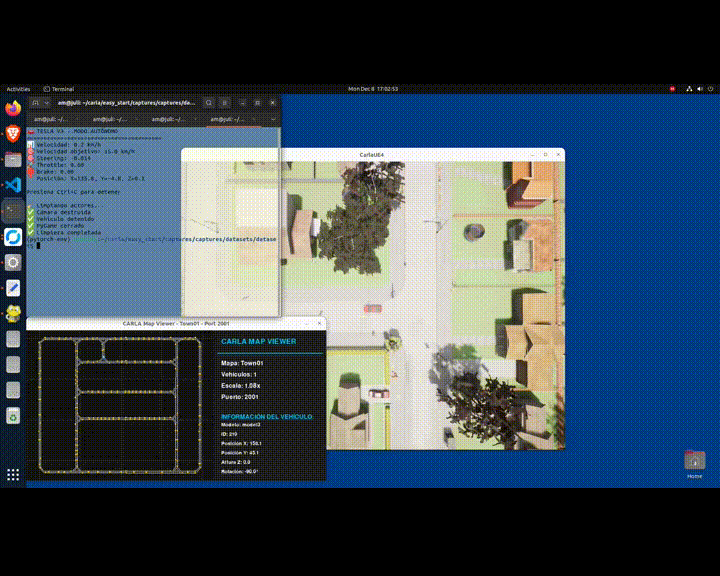Viewport: 720px width, 576px height.
Task: Expand the dropdown beside new tab button
Action: coord(46,102)
